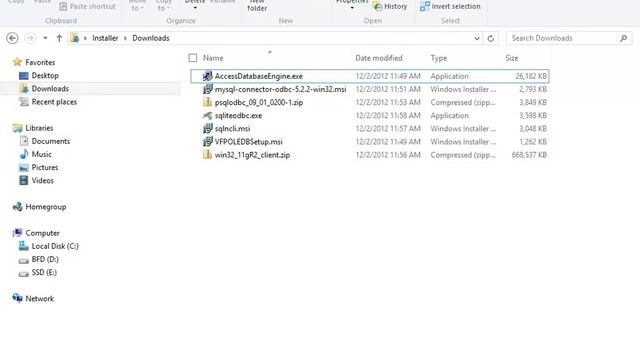
Task: Open SSD (E:) drive
Action: tap(44, 272)
